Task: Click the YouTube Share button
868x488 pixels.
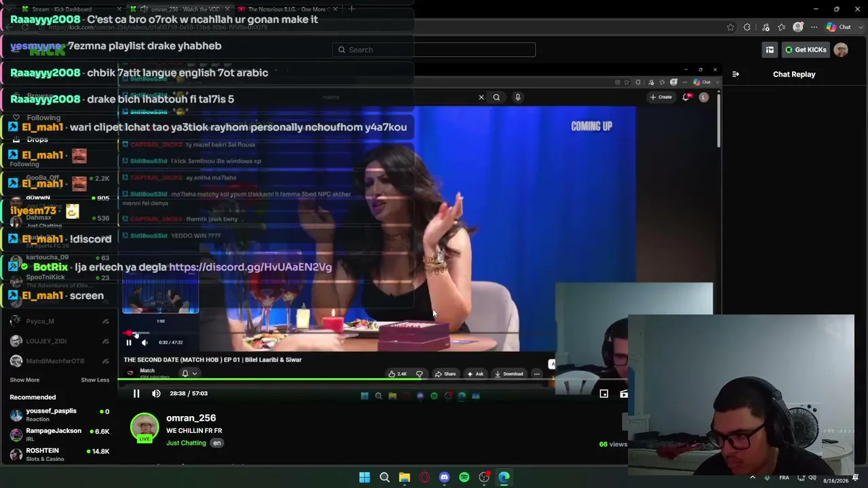Action: click(x=446, y=373)
